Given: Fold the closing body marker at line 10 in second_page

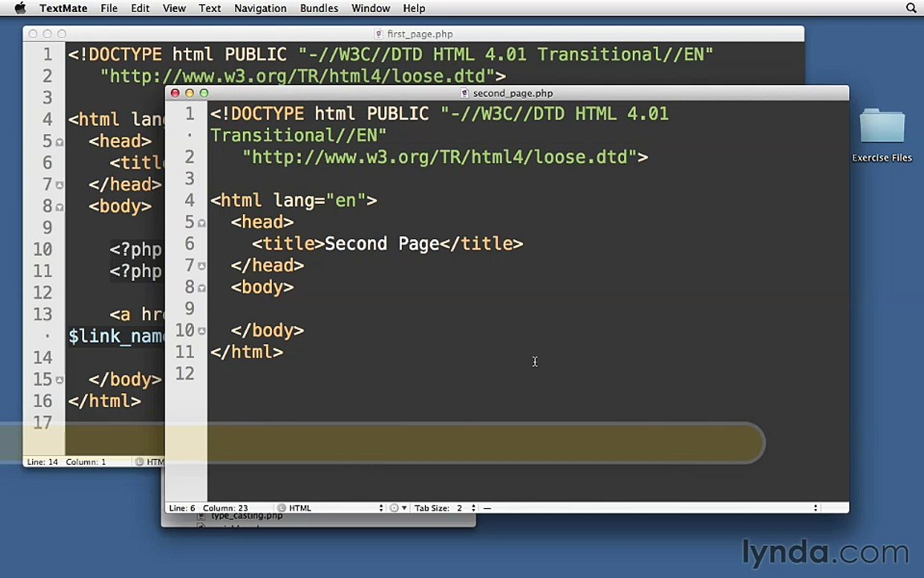Looking at the screenshot, I should click(x=201, y=332).
